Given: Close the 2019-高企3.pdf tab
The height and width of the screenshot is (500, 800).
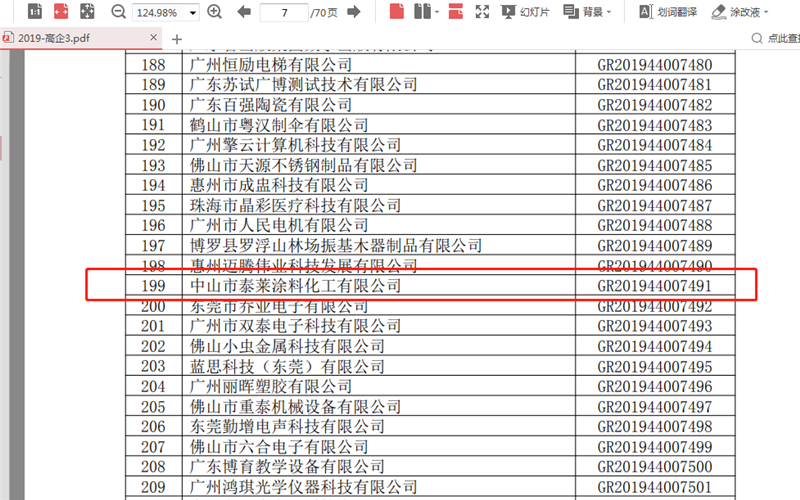Looking at the screenshot, I should 154,38.
